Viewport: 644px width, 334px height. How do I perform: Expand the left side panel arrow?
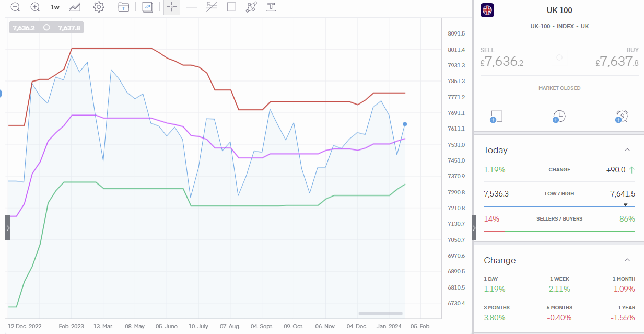[x=8, y=228]
